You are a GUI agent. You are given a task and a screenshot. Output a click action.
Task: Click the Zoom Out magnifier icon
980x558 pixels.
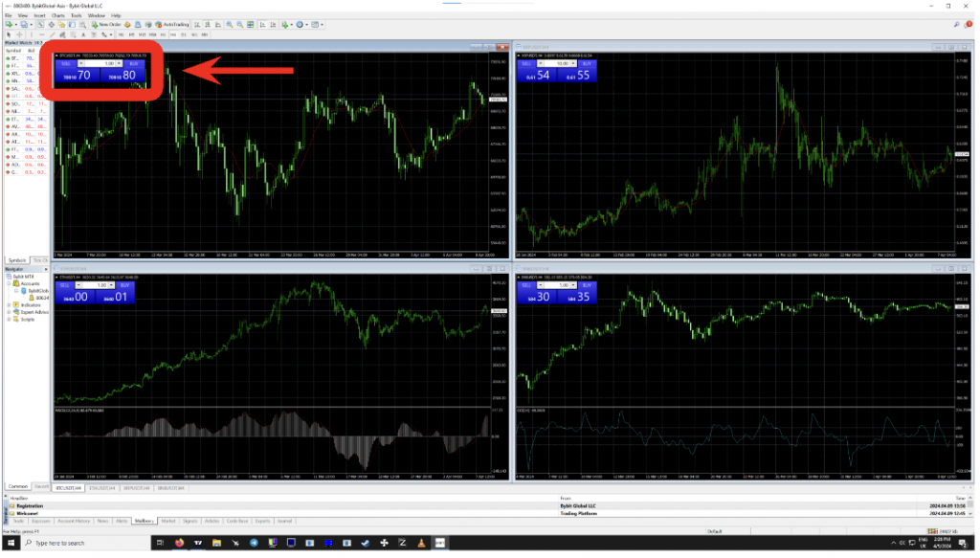(x=240, y=25)
